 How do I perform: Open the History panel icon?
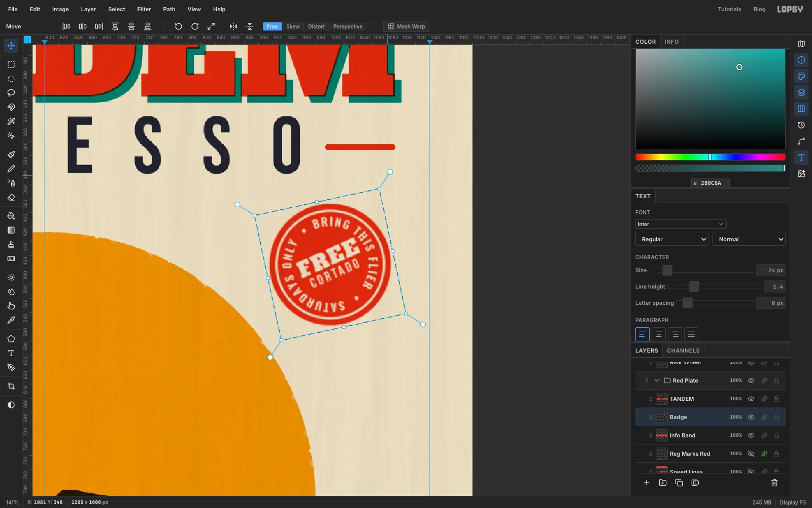pyautogui.click(x=801, y=125)
